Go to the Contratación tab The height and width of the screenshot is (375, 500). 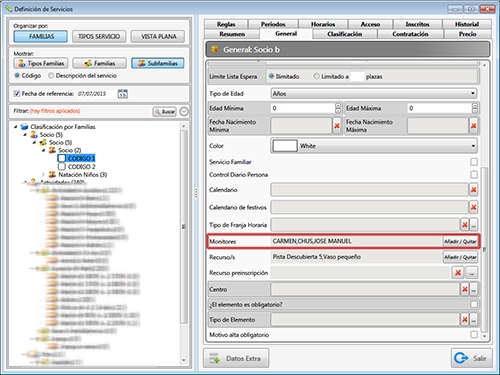(410, 34)
